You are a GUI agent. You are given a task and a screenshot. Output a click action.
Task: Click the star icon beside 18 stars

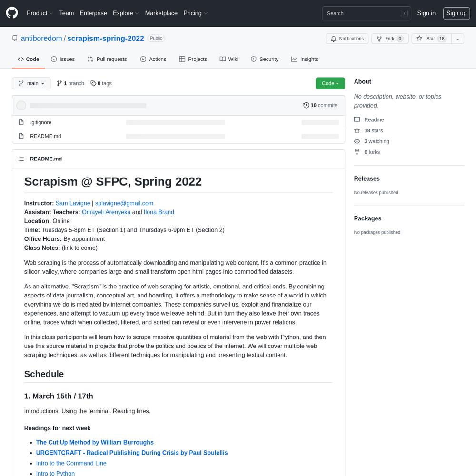[x=357, y=130]
